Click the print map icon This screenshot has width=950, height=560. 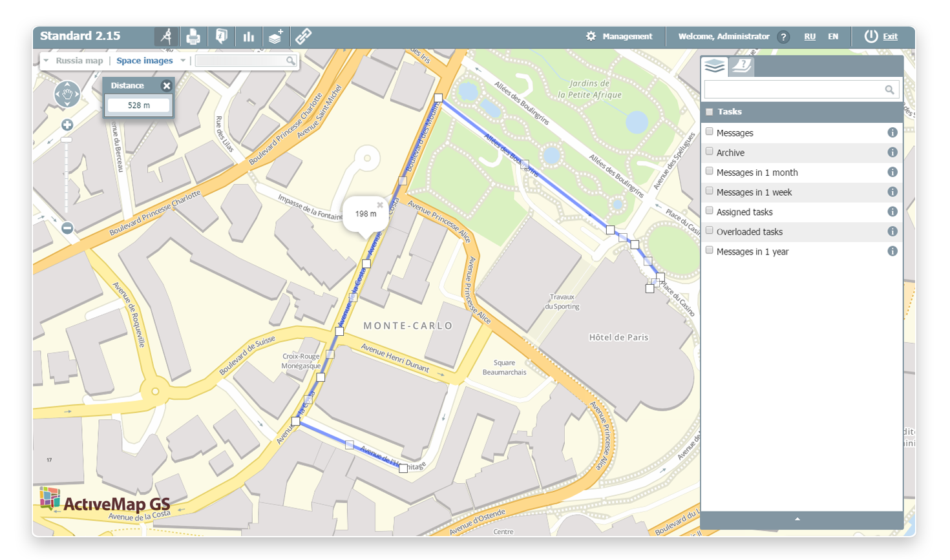pyautogui.click(x=193, y=37)
